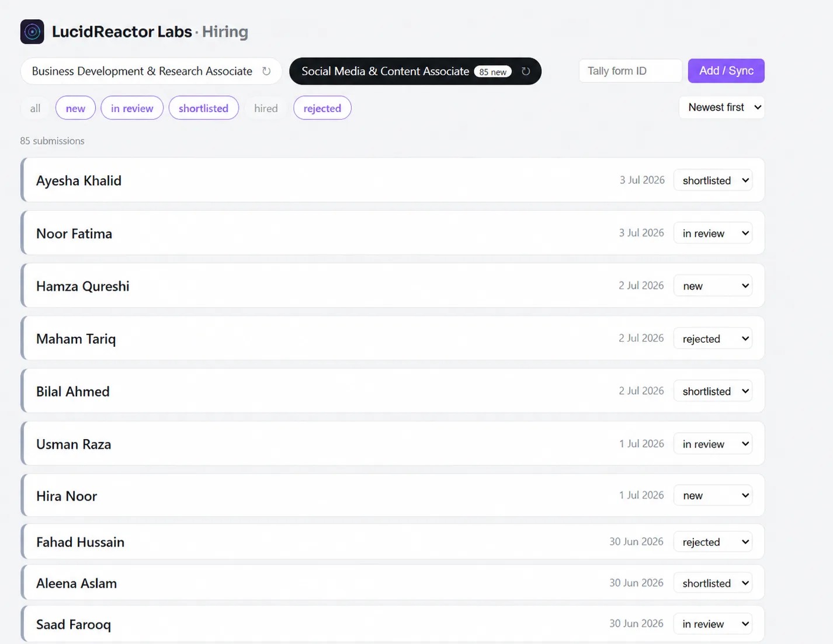The image size is (833, 644).
Task: Toggle the in review filter chip
Action: 132,108
